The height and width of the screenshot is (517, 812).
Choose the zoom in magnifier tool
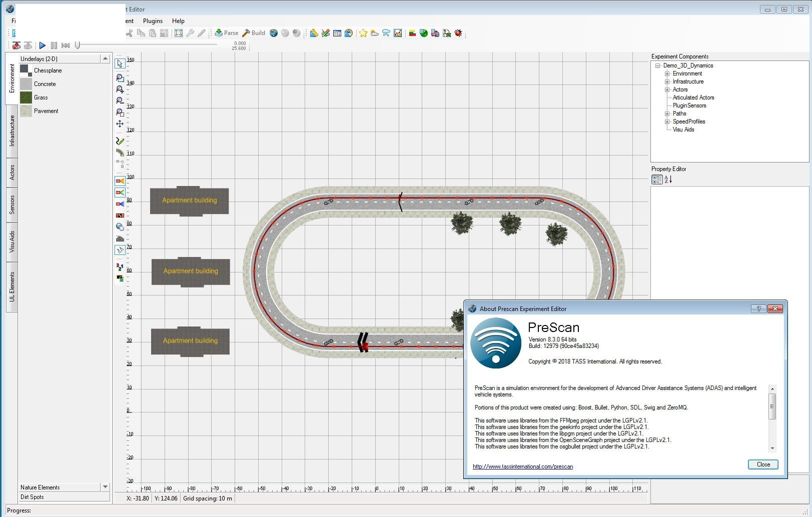tap(120, 89)
